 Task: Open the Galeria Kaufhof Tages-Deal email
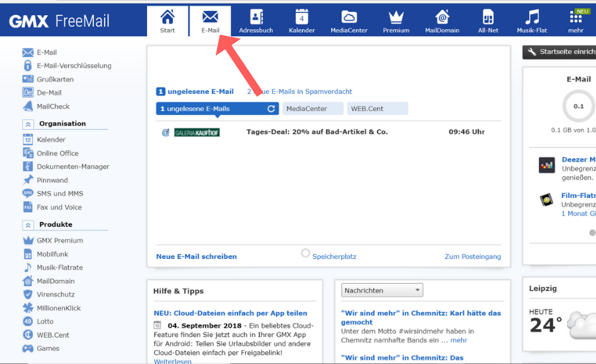click(317, 132)
